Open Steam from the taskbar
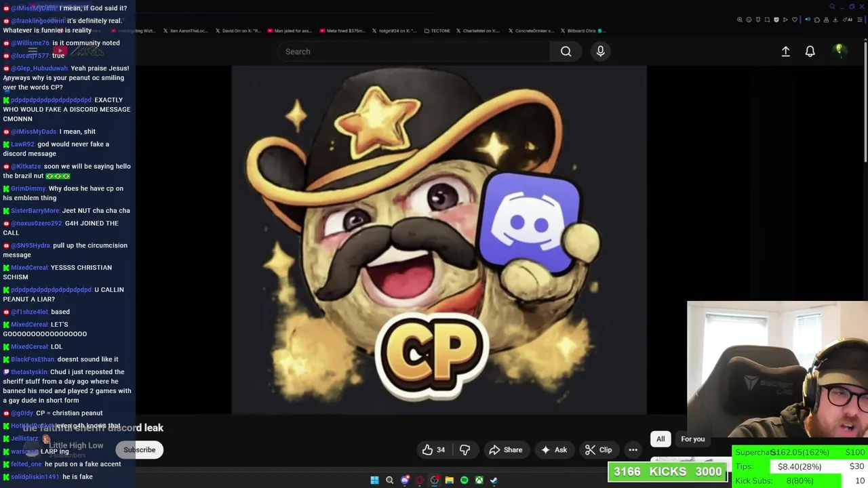This screenshot has width=868, height=488. click(494, 481)
